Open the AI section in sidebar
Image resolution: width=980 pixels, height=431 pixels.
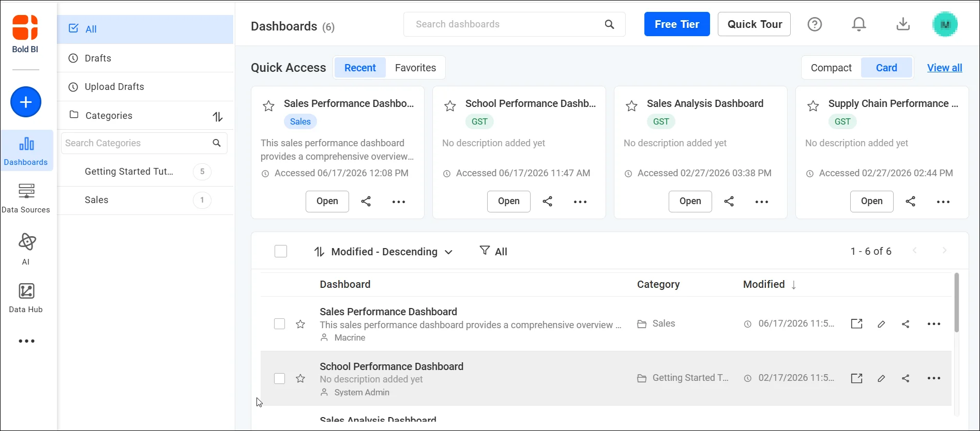click(x=26, y=249)
